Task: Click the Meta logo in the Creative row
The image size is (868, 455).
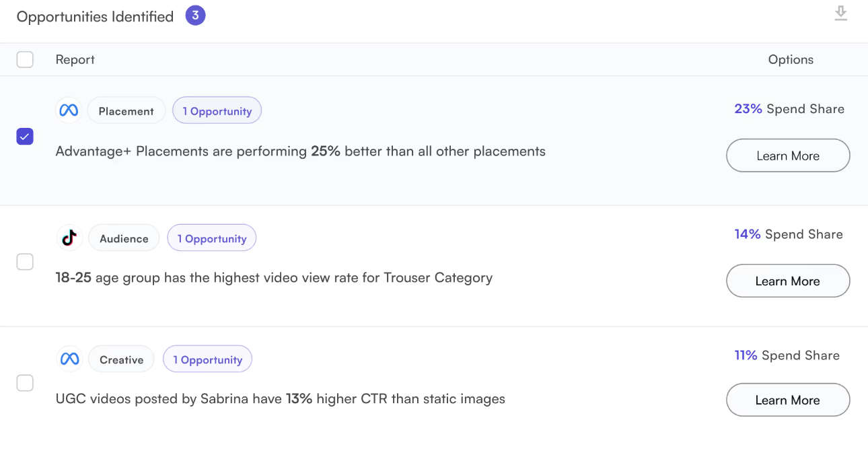Action: (70, 359)
